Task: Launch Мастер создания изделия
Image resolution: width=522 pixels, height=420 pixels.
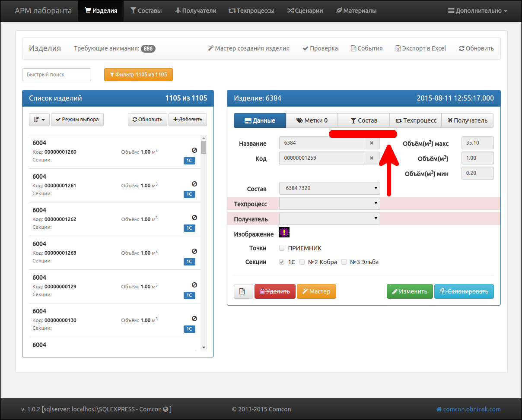Action: click(x=248, y=48)
